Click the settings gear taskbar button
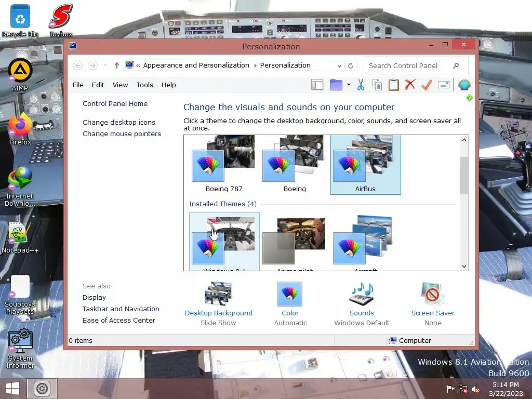 click(x=42, y=389)
